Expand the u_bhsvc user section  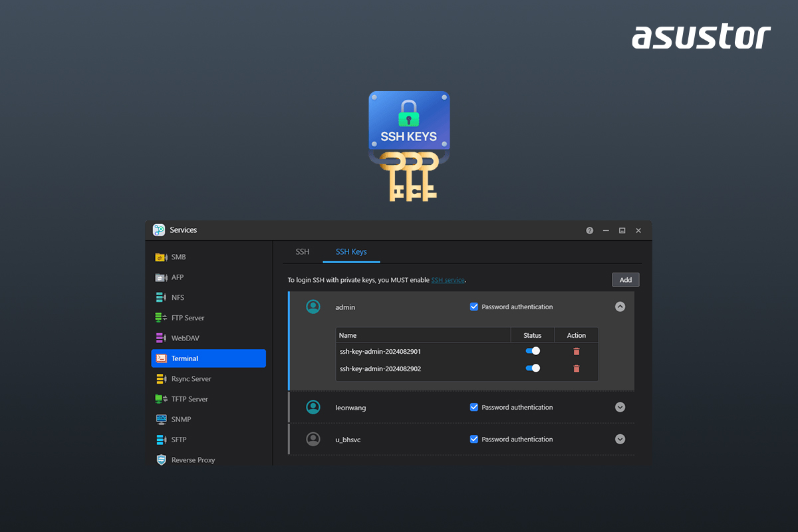click(620, 440)
